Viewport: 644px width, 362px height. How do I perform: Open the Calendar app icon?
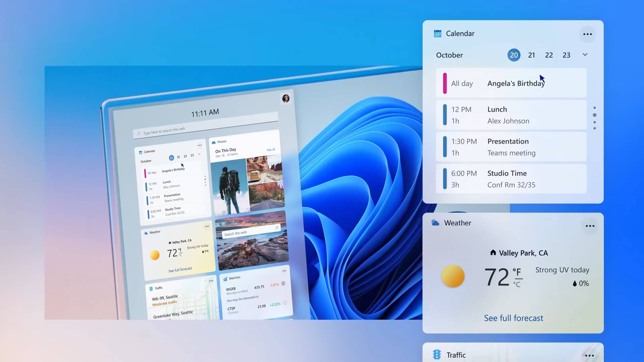click(x=437, y=34)
